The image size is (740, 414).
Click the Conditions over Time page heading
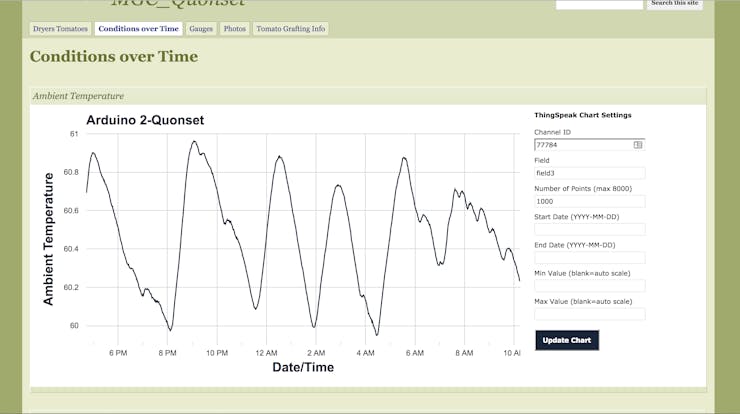pos(114,57)
